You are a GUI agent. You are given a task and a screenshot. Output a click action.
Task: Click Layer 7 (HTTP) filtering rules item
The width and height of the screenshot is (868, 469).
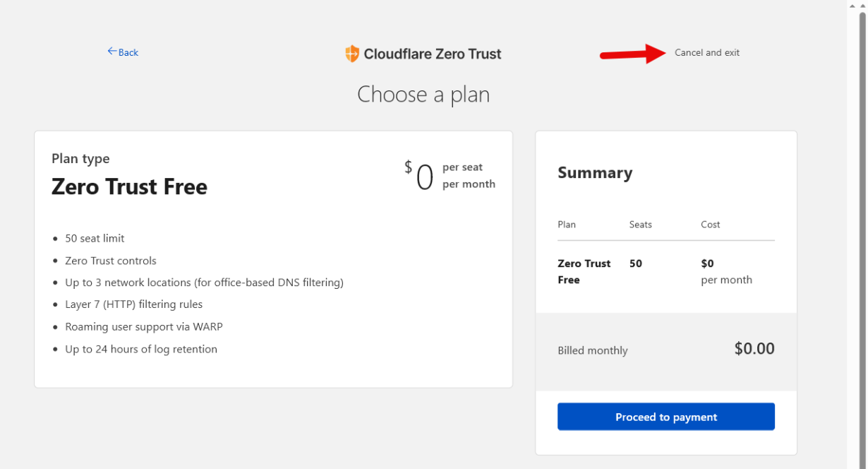pos(133,304)
